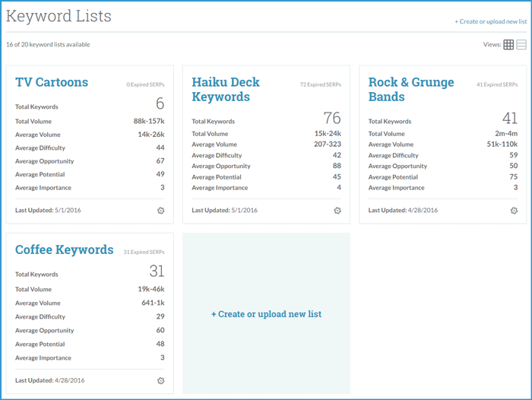The width and height of the screenshot is (532, 400).
Task: Open settings gear for Coffee Keywords list
Action: [161, 380]
